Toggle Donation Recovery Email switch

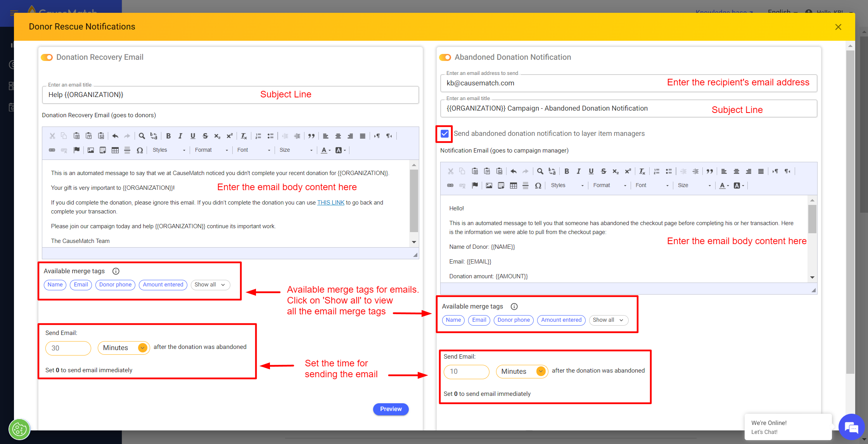(x=47, y=57)
